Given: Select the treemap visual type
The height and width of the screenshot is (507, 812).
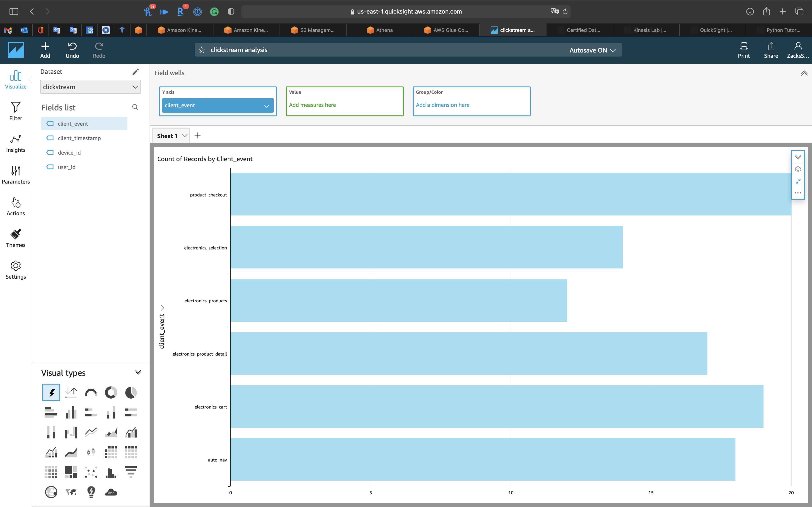Looking at the screenshot, I should (x=71, y=472).
